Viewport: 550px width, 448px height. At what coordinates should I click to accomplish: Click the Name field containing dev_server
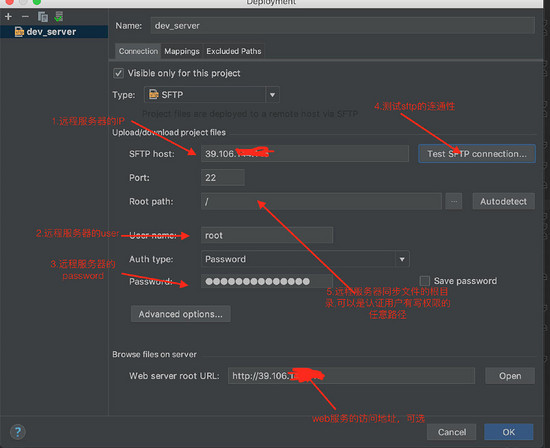click(342, 26)
